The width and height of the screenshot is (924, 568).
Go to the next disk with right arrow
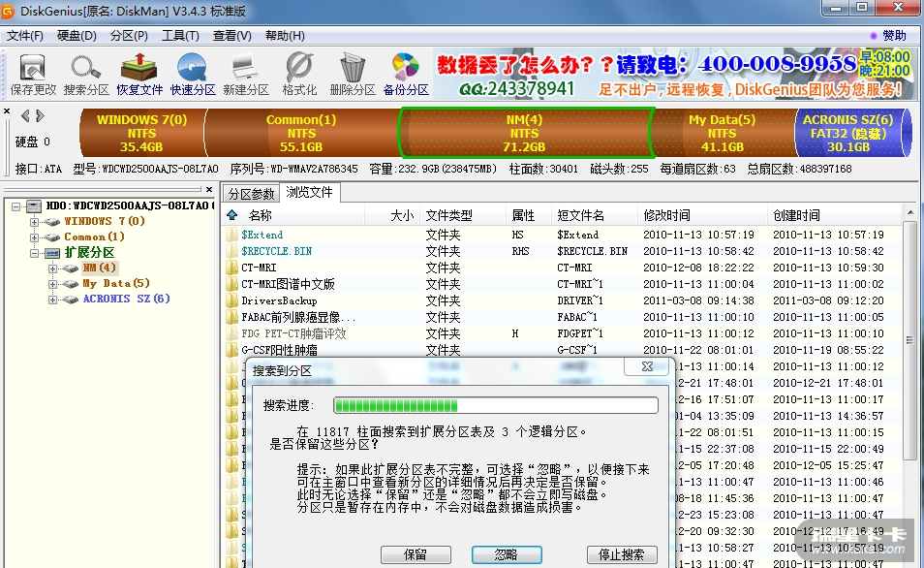[x=40, y=115]
